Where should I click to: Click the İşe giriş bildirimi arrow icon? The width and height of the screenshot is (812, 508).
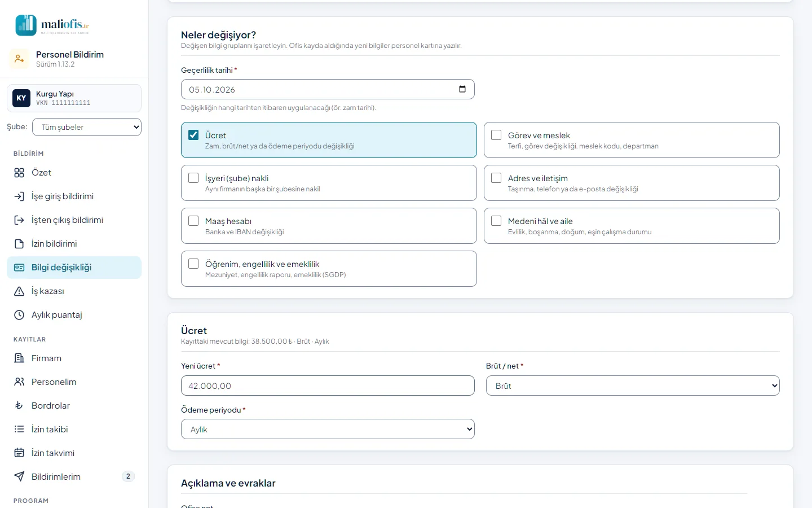[x=19, y=196]
